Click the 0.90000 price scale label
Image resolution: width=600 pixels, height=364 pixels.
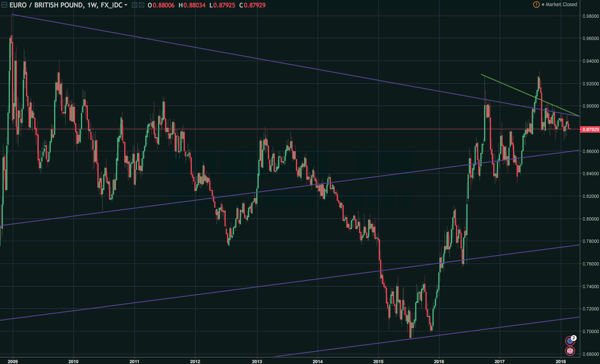tap(591, 106)
